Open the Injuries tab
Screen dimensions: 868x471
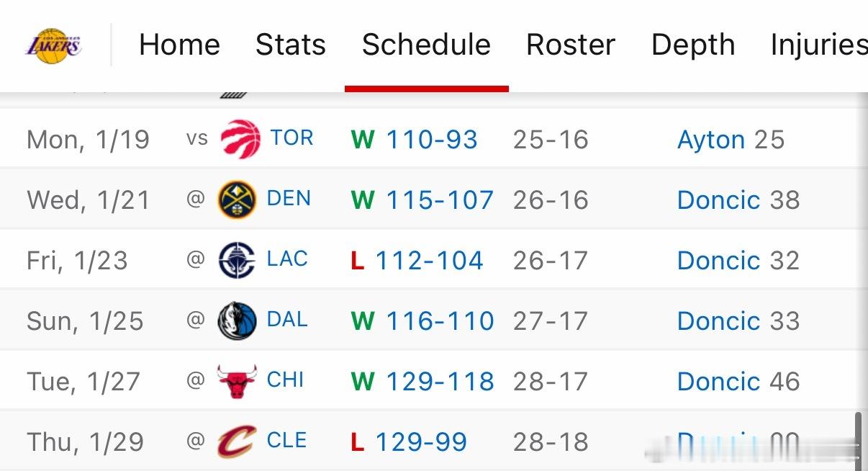tap(818, 45)
